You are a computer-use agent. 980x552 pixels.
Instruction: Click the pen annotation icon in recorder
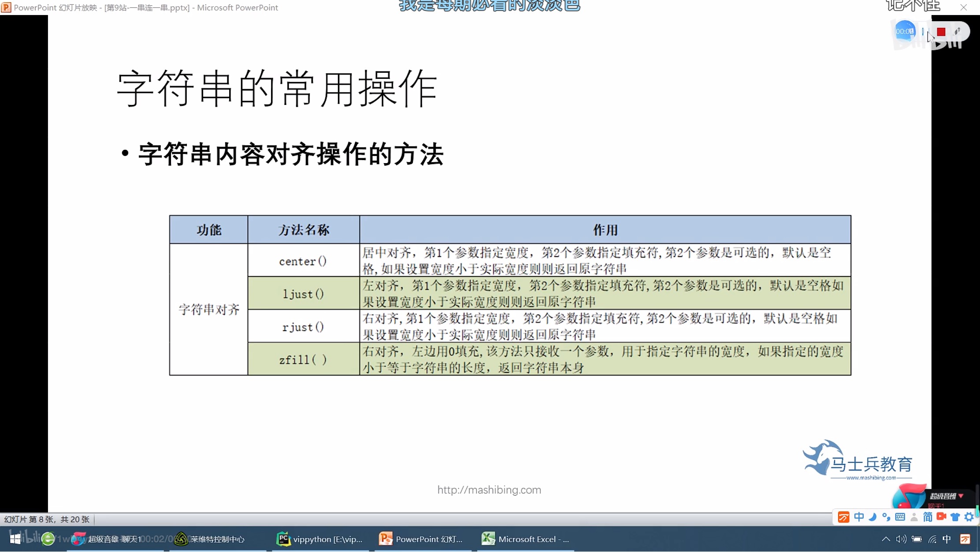[958, 32]
